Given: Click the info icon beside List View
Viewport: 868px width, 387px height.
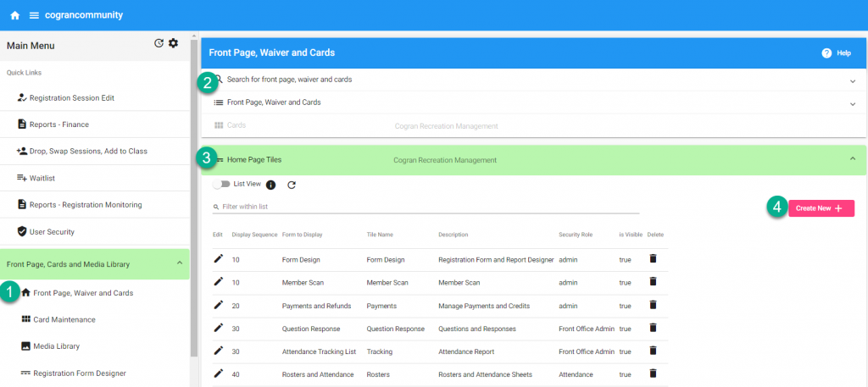Looking at the screenshot, I should 271,184.
